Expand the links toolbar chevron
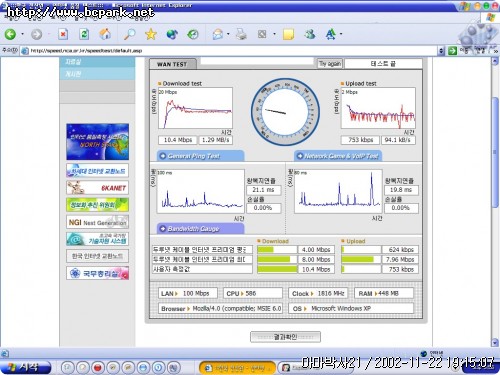 click(496, 51)
